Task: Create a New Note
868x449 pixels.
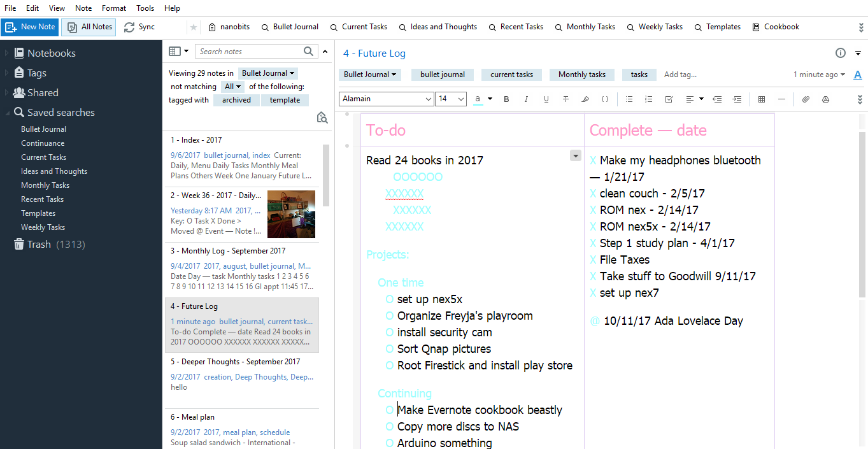Action: pyautogui.click(x=30, y=27)
